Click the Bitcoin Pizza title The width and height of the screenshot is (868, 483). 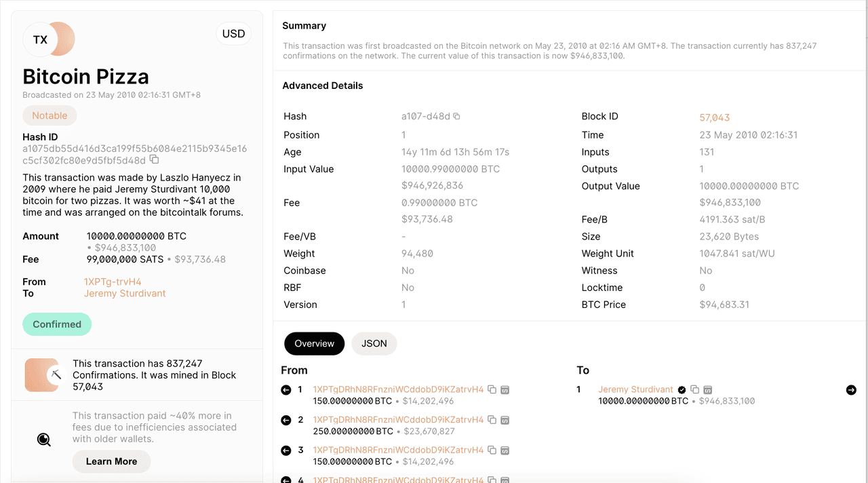click(86, 77)
